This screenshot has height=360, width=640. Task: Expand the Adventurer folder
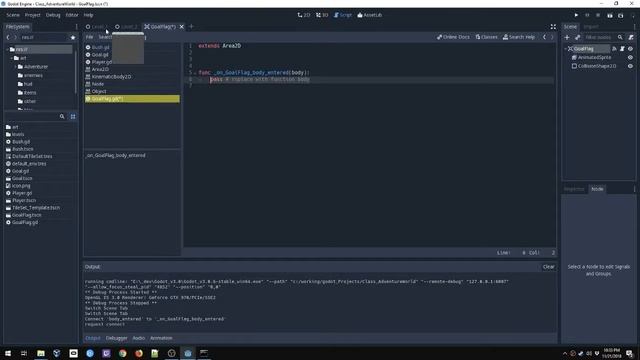pos(16,67)
